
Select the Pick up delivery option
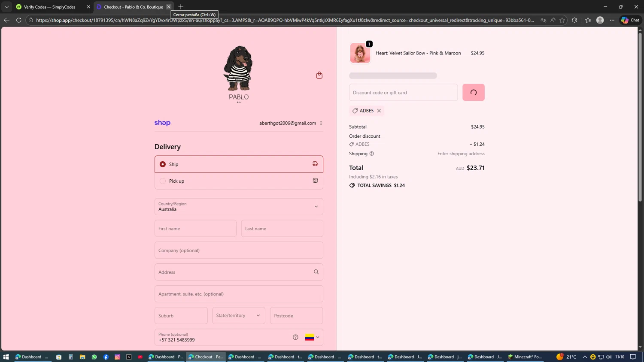239,181
